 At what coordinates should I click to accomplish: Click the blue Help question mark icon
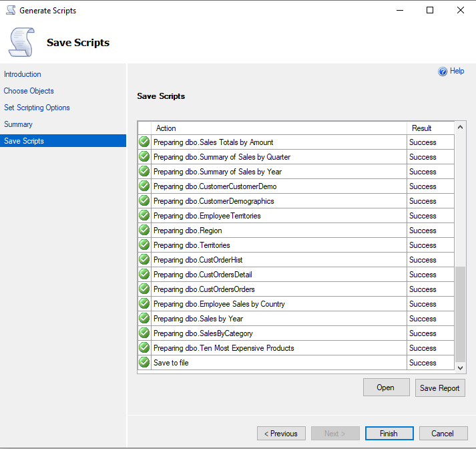pos(442,71)
